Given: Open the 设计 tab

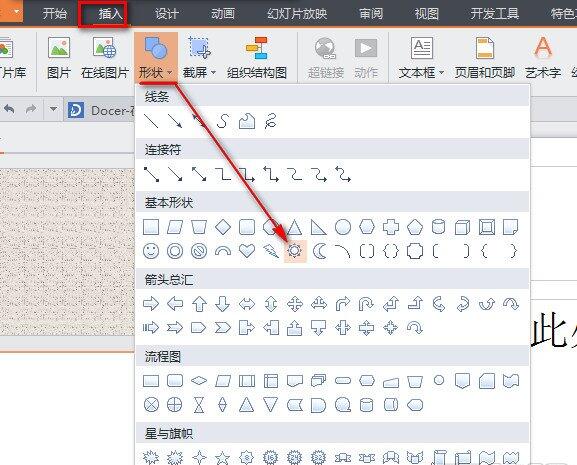Looking at the screenshot, I should click(167, 14).
